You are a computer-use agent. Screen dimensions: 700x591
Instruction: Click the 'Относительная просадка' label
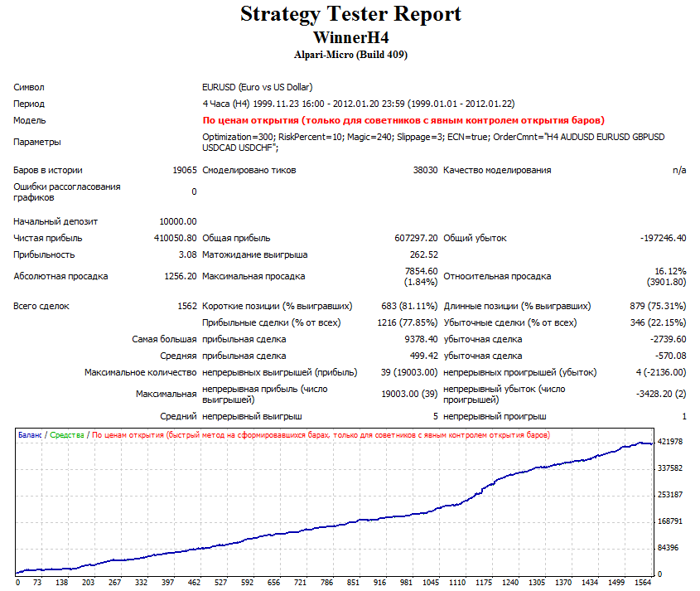click(x=497, y=276)
